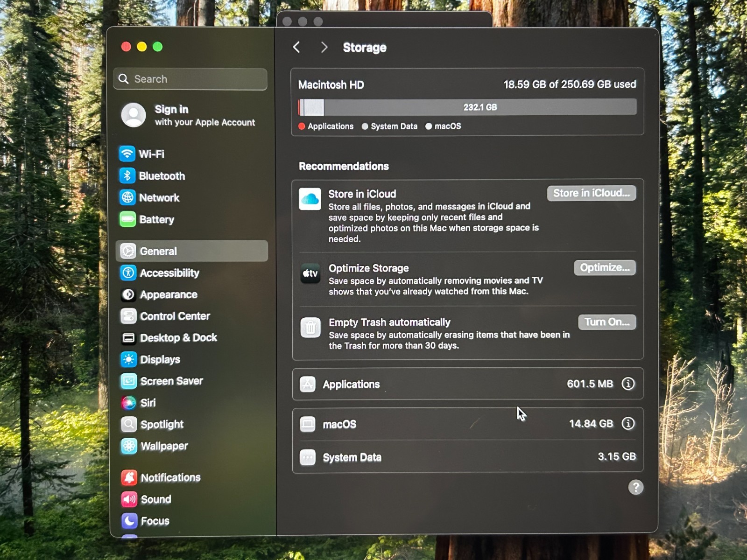
Task: Click the Macintosh HD storage usage bar
Action: tap(467, 107)
